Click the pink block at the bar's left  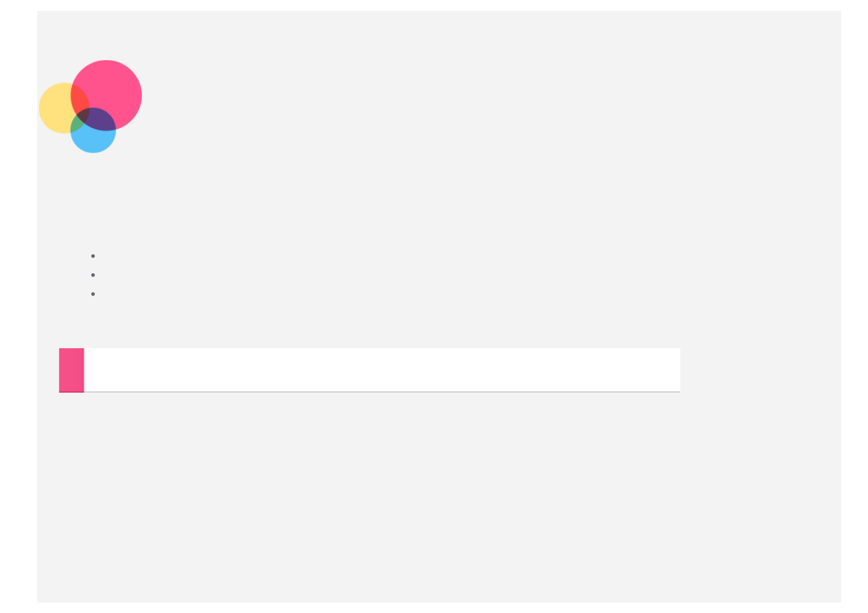72,370
